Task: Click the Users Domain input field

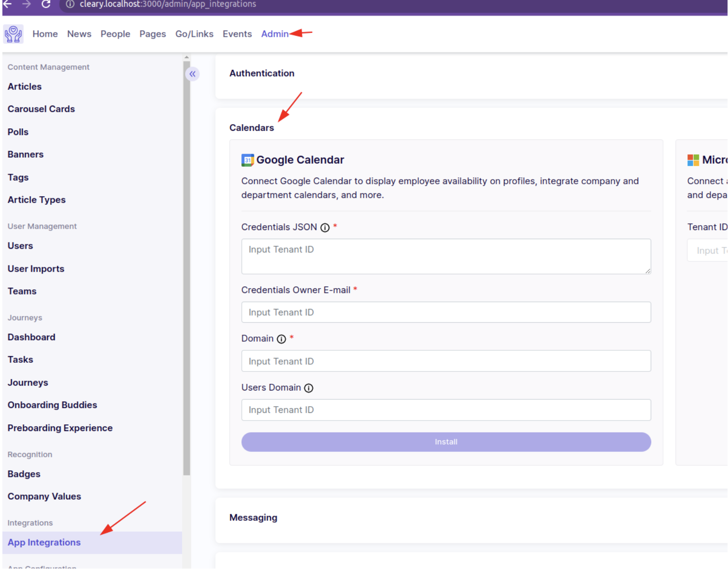Action: [446, 410]
